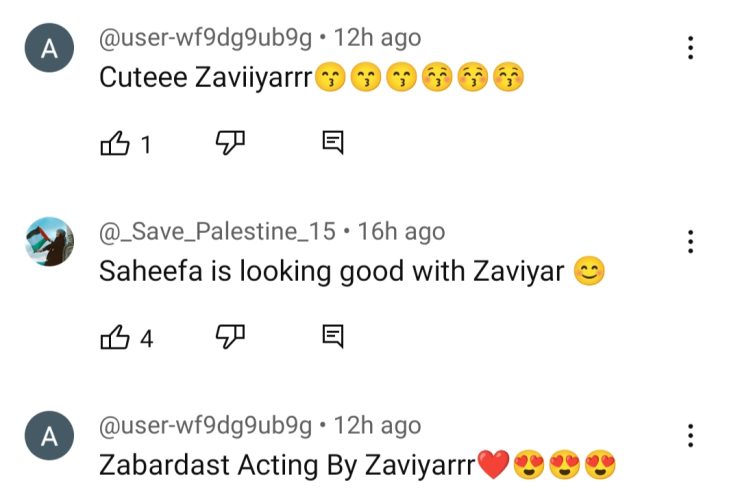Like the "Saheefa is looking good" comment
The width and height of the screenshot is (740, 503).
[x=115, y=337]
